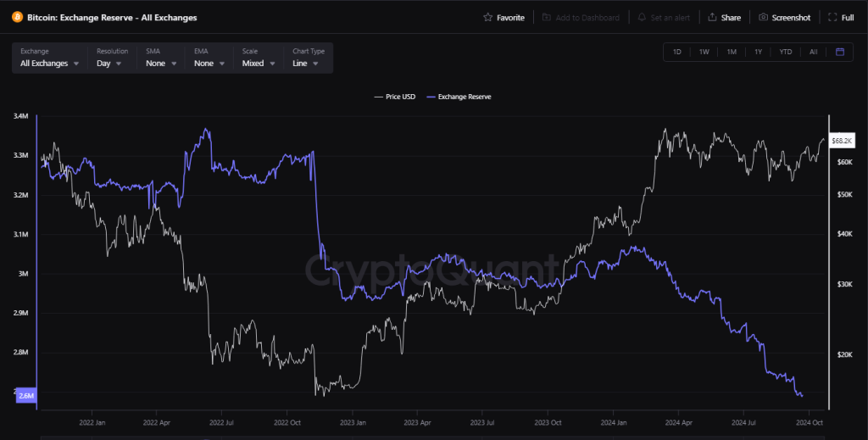The image size is (868, 440).
Task: Toggle Exchange Reserve series in legend
Action: pos(459,97)
